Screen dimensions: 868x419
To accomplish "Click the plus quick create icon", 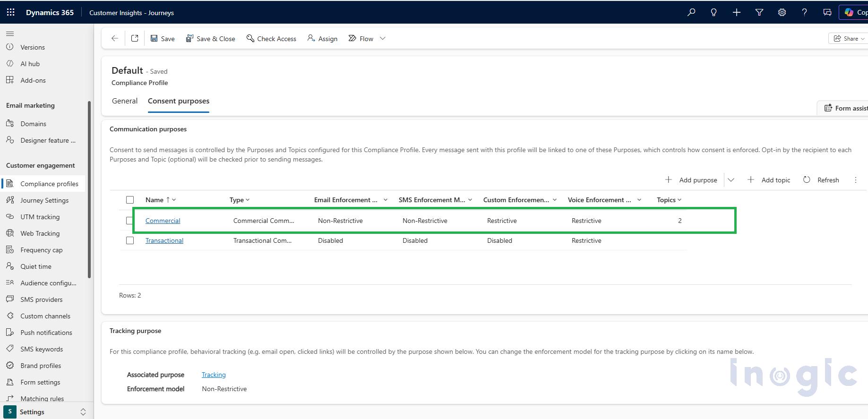I will click(737, 12).
